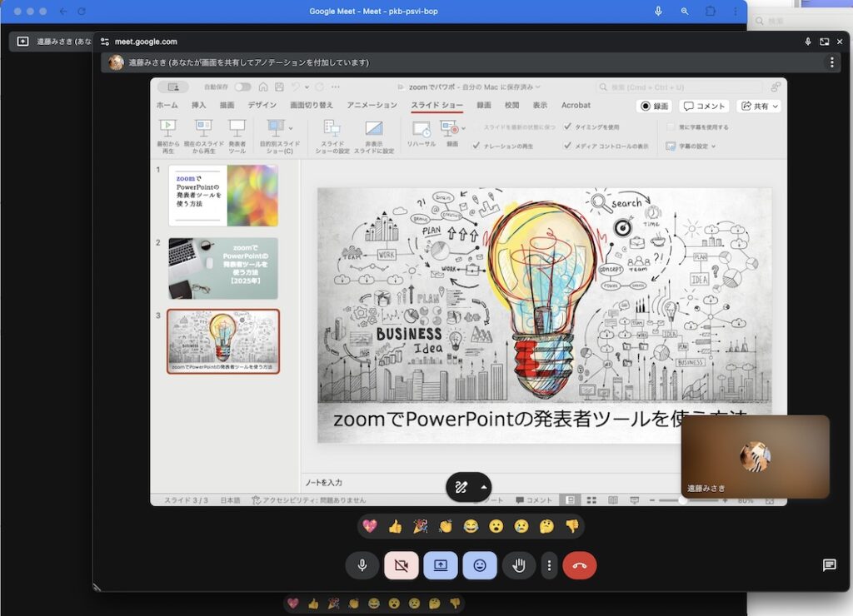Expand the undo history dropdown arrow
The image size is (853, 616).
pos(307,87)
